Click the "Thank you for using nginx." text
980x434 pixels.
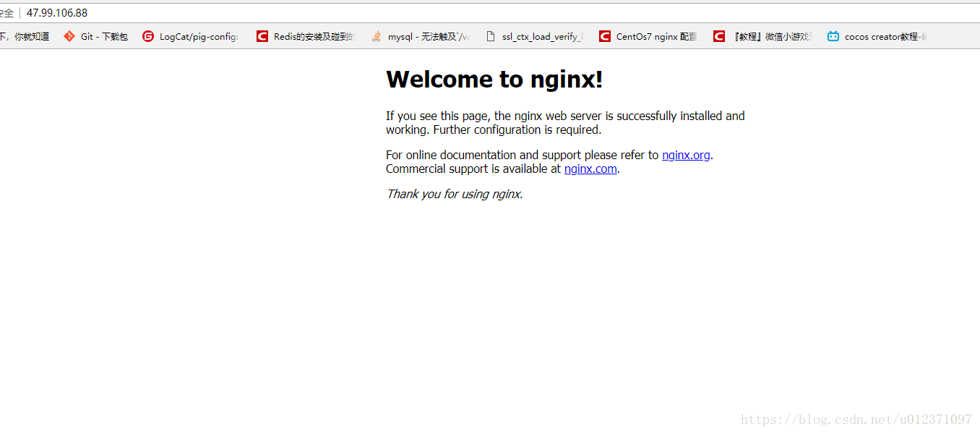[x=455, y=194]
